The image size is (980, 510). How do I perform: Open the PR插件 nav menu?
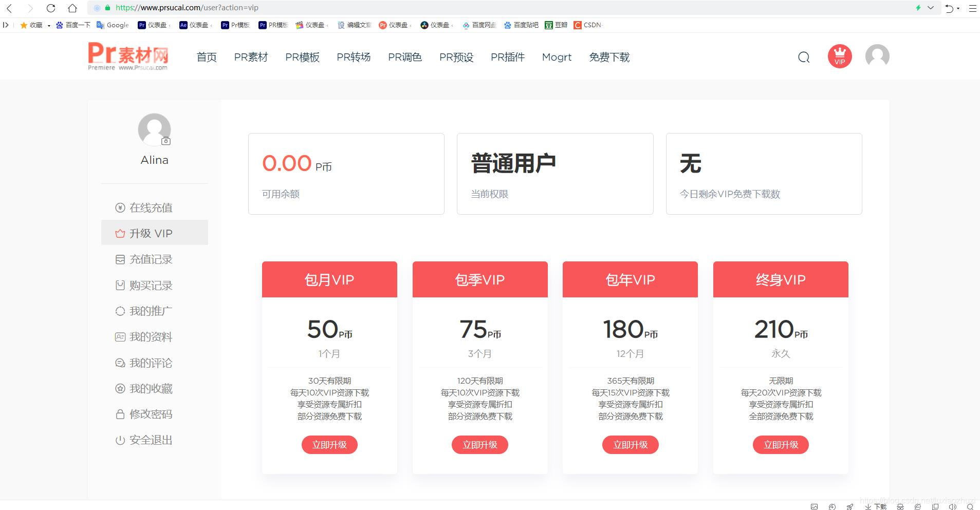[x=508, y=57]
